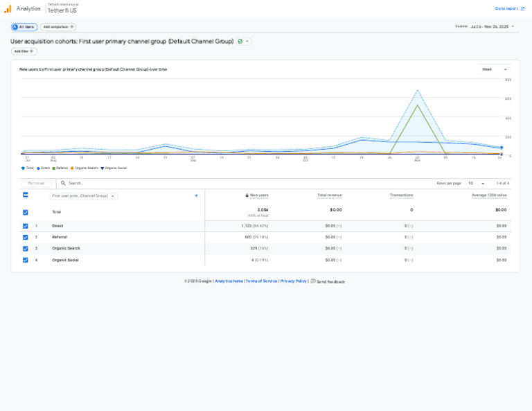Click the 1-4 of 4 pagination text

click(x=502, y=183)
